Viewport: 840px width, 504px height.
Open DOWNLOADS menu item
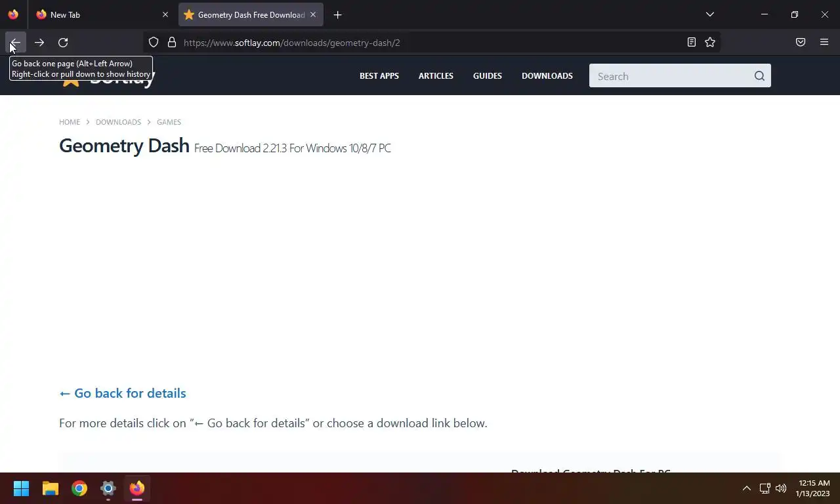tap(547, 76)
